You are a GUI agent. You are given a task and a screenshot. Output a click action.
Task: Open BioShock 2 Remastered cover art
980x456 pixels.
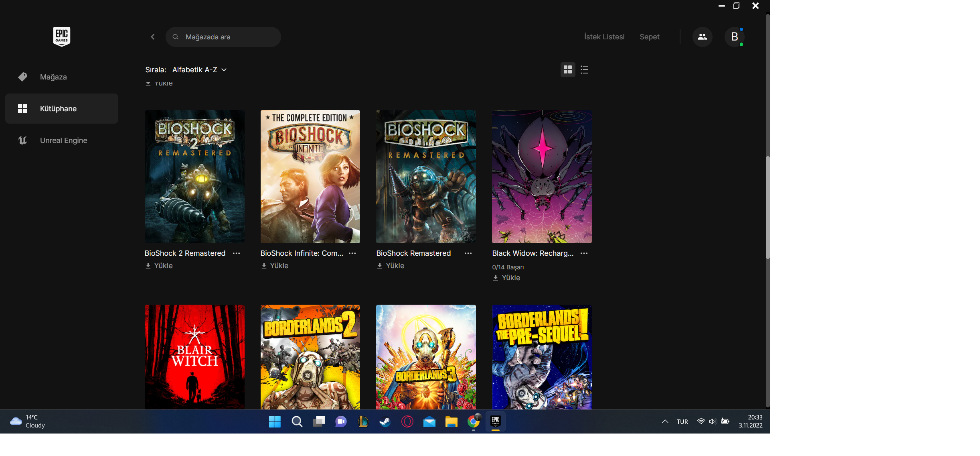[x=194, y=177]
